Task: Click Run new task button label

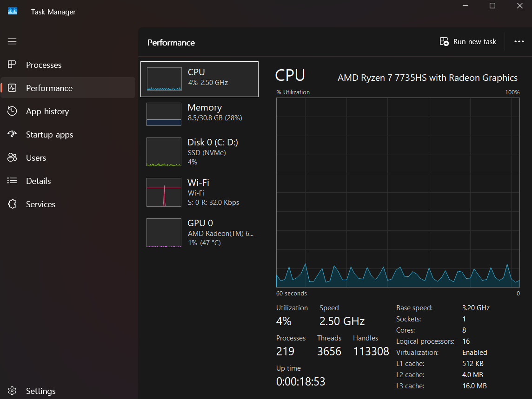Action: (x=475, y=42)
